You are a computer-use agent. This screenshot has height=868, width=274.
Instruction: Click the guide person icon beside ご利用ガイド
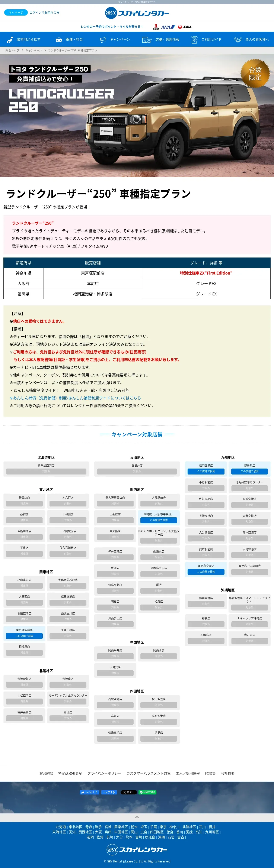pyautogui.click(x=194, y=40)
